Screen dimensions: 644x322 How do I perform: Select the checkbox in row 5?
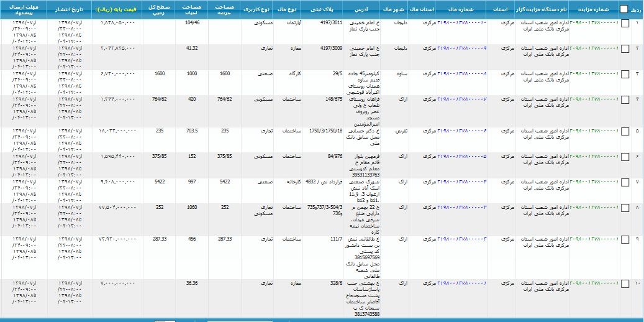pos(624,131)
